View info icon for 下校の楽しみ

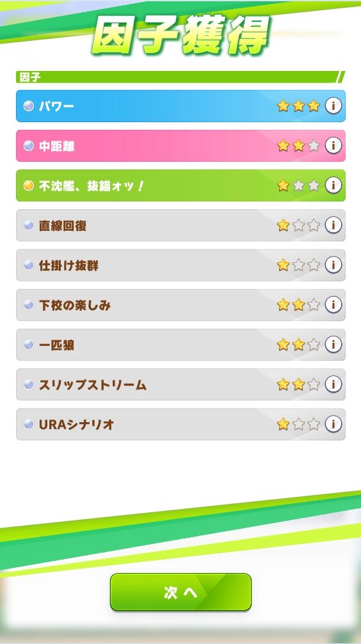[333, 305]
